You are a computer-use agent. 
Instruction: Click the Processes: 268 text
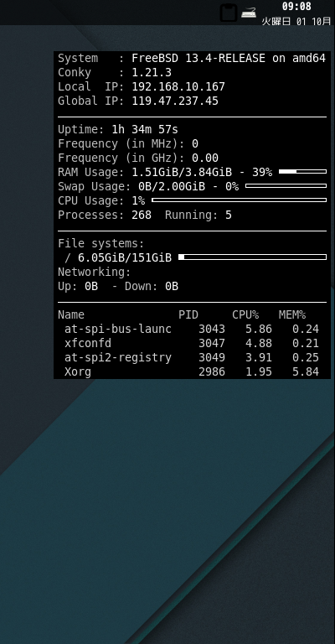(x=105, y=215)
